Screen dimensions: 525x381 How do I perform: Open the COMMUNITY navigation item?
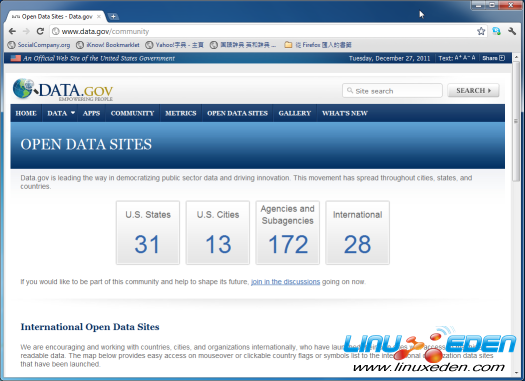click(132, 113)
